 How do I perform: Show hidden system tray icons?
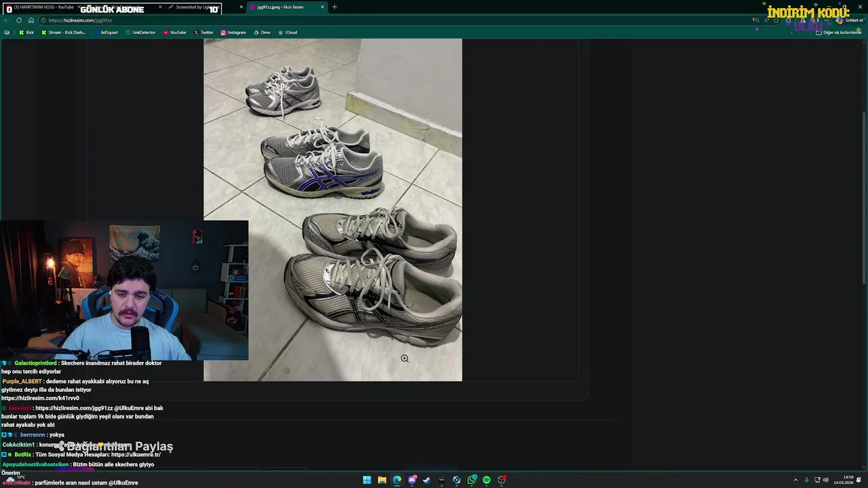click(x=795, y=480)
